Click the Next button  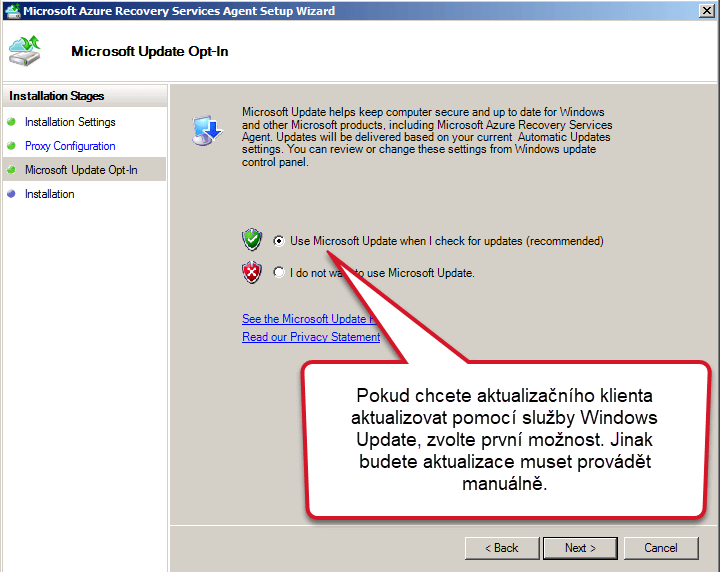coord(580,548)
